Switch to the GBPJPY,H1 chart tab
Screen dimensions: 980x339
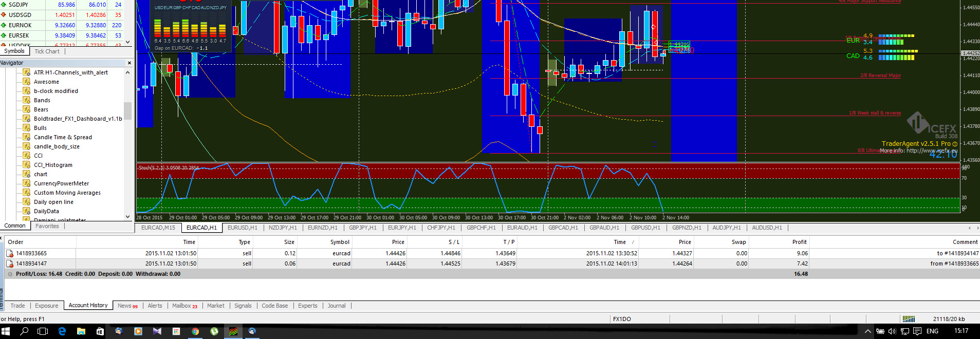363,228
